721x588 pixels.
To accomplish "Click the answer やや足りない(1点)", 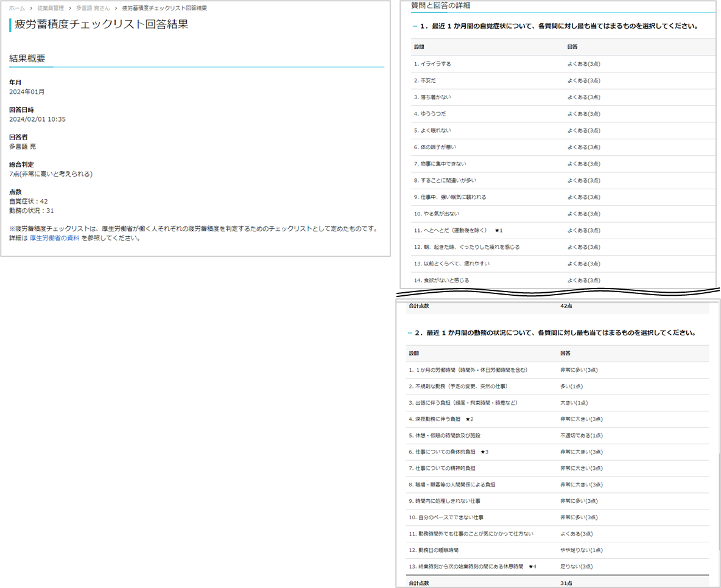I will [581, 550].
